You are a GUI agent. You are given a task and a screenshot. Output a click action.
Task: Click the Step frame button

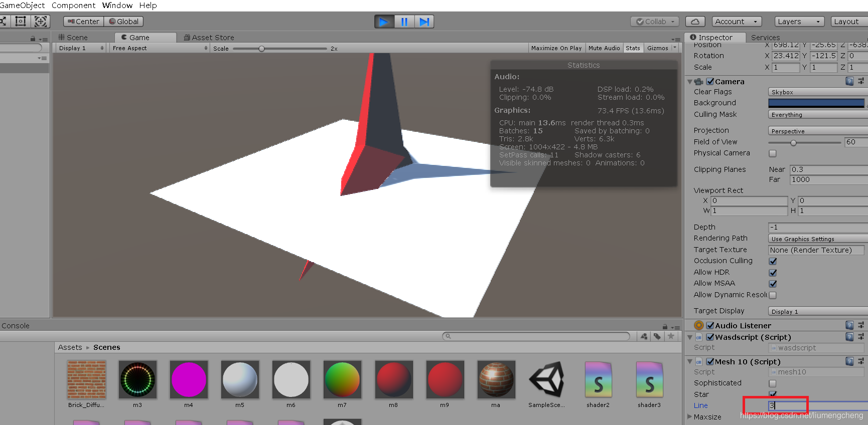coord(424,22)
